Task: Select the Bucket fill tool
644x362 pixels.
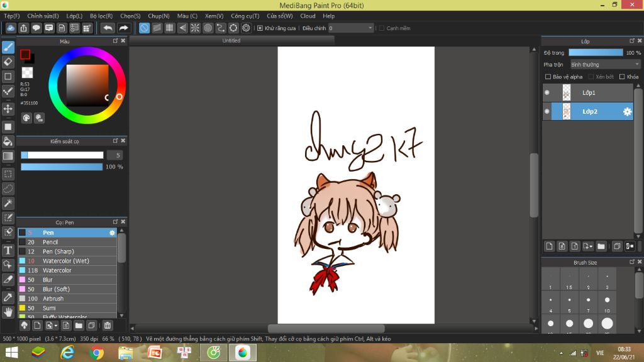Action: click(x=8, y=141)
